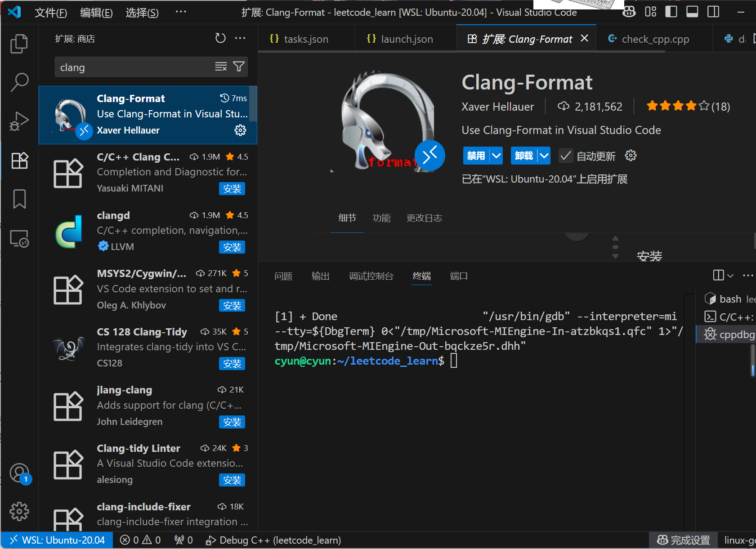Image resolution: width=756 pixels, height=549 pixels.
Task: Refresh the extensions marketplace list
Action: point(220,38)
